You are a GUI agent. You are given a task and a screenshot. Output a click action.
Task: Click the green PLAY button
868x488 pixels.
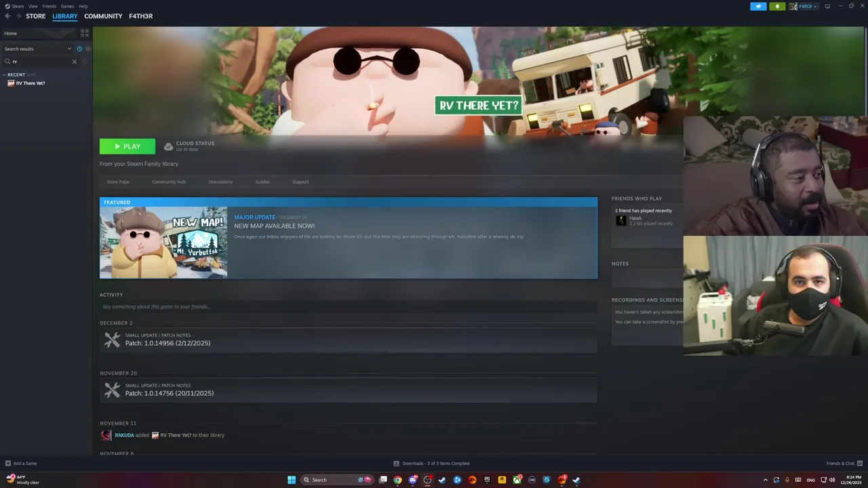tap(127, 146)
